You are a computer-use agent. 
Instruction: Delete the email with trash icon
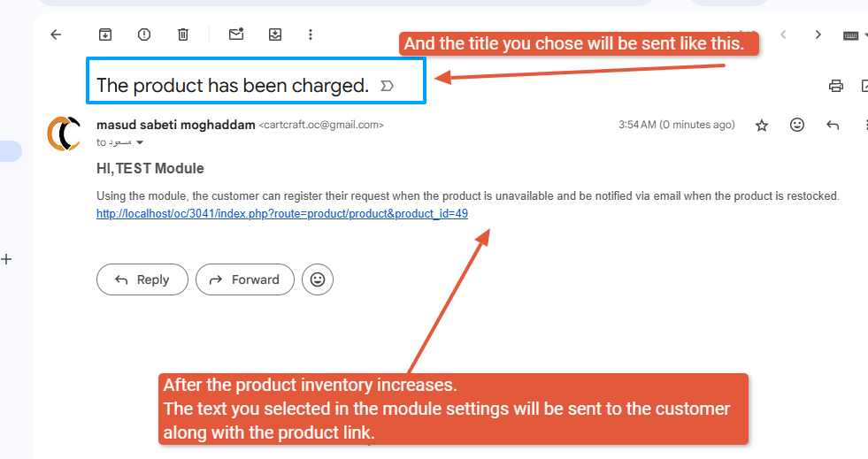183,34
